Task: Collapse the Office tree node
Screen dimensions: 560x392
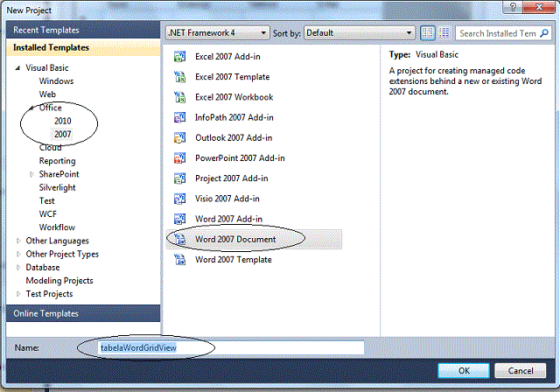Action: click(x=31, y=108)
